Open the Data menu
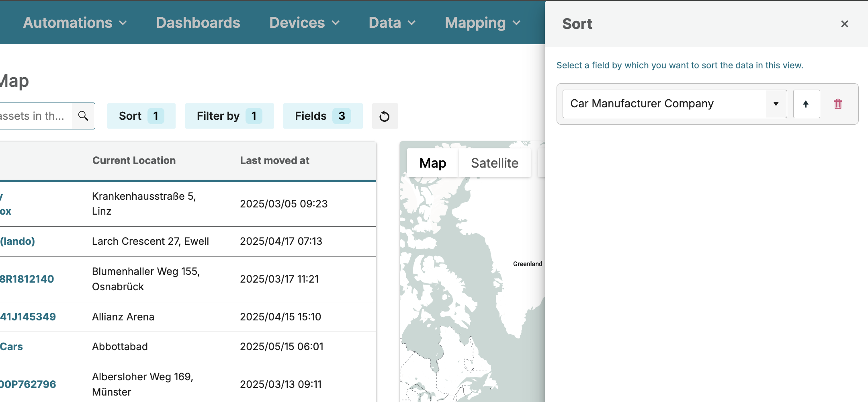Screen dimensions: 868x402 pos(392,23)
